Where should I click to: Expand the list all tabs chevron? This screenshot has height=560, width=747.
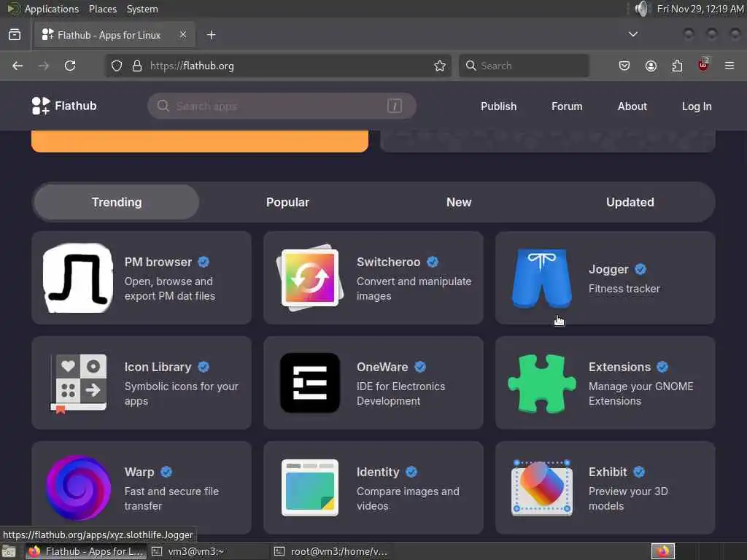[633, 34]
